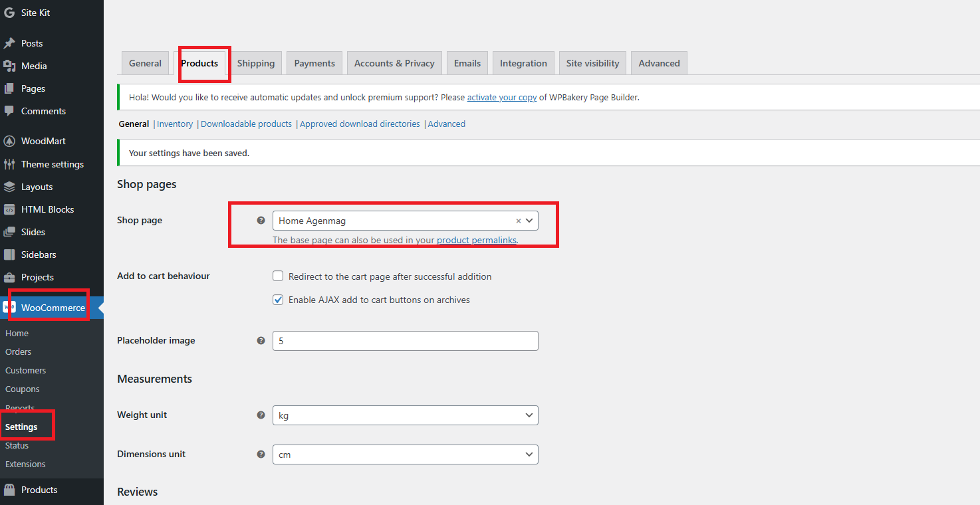980x505 pixels.
Task: Switch to the General settings tab
Action: [x=145, y=63]
